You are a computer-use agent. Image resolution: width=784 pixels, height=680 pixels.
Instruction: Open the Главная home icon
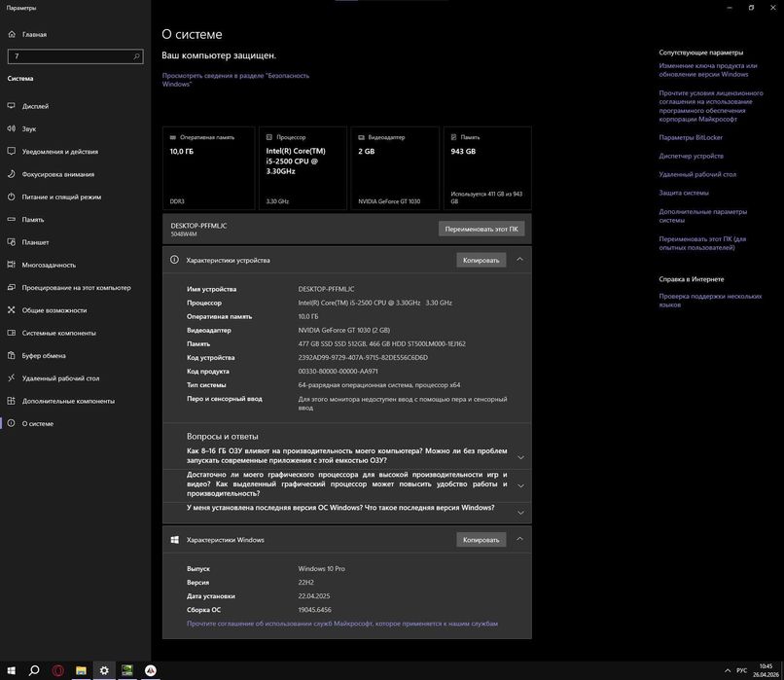click(12, 34)
